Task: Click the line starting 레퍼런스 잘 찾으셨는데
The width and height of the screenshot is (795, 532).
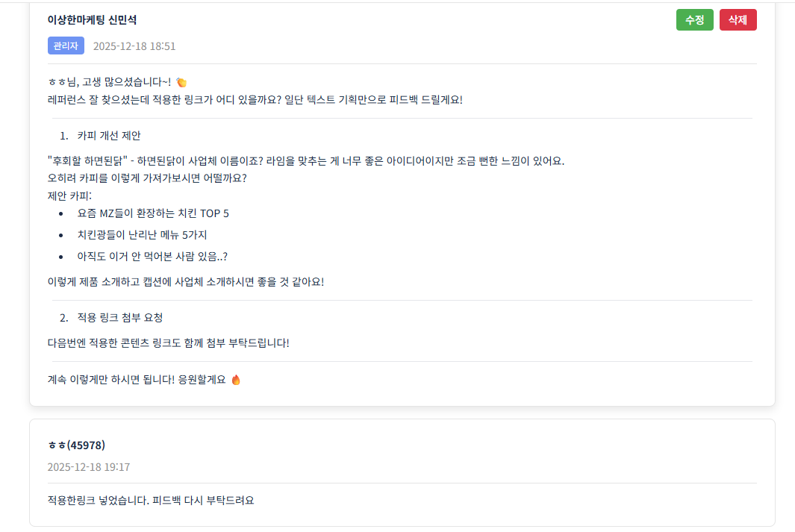Action: (254, 100)
